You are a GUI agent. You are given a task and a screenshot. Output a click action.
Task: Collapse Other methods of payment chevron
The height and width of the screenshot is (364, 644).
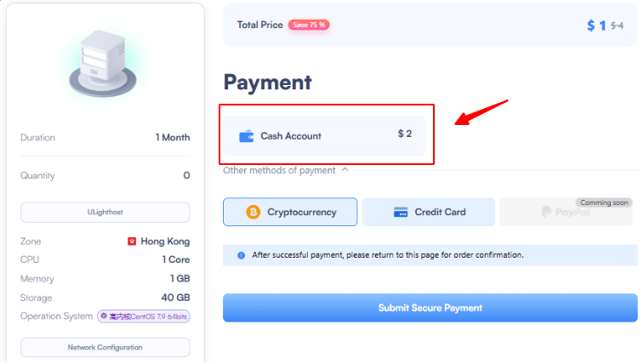pyautogui.click(x=345, y=169)
